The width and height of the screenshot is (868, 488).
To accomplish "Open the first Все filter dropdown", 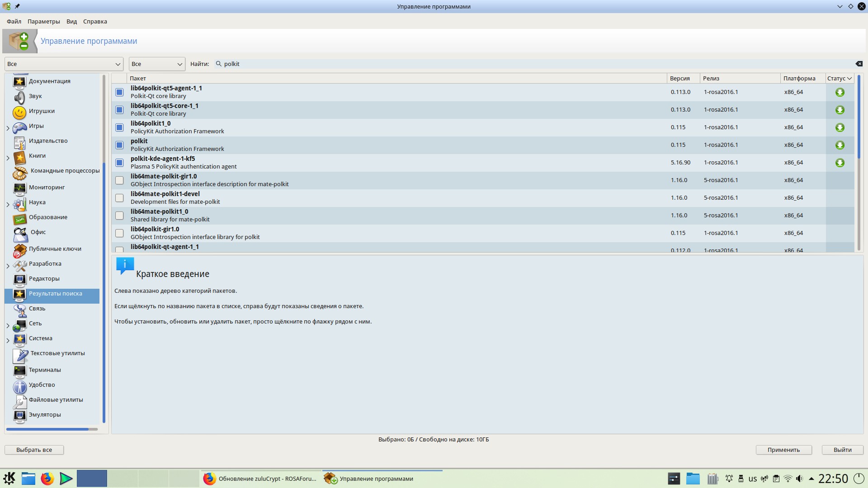I will click(64, 64).
